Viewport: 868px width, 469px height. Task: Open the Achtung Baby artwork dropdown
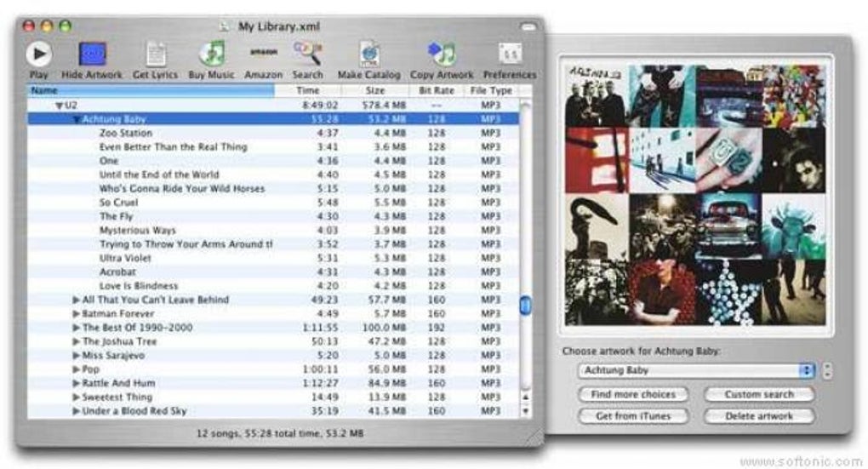click(696, 370)
